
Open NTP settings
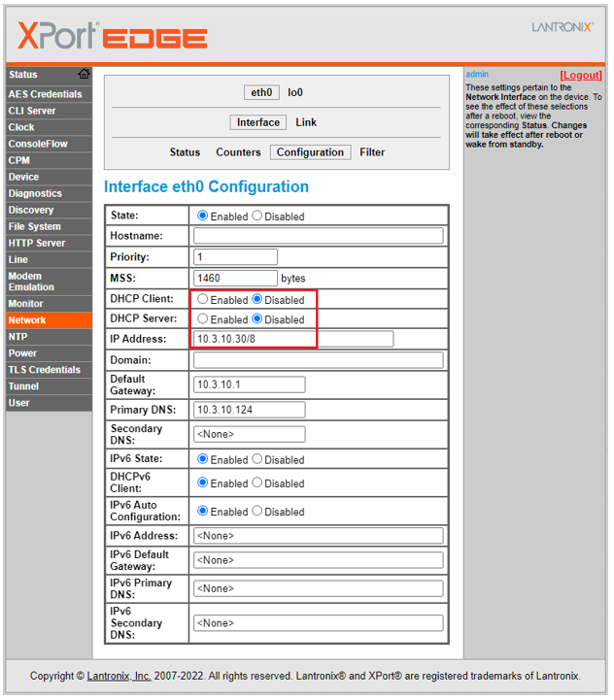tap(50, 337)
